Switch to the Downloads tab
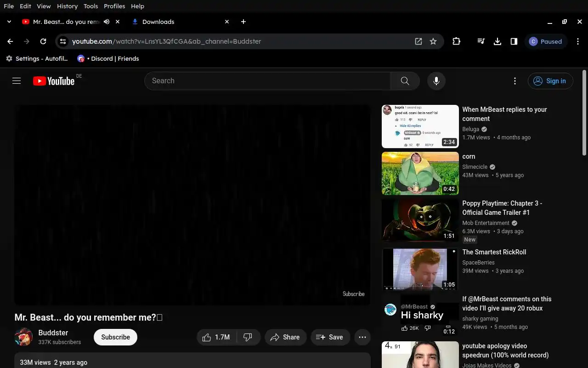 pos(180,22)
